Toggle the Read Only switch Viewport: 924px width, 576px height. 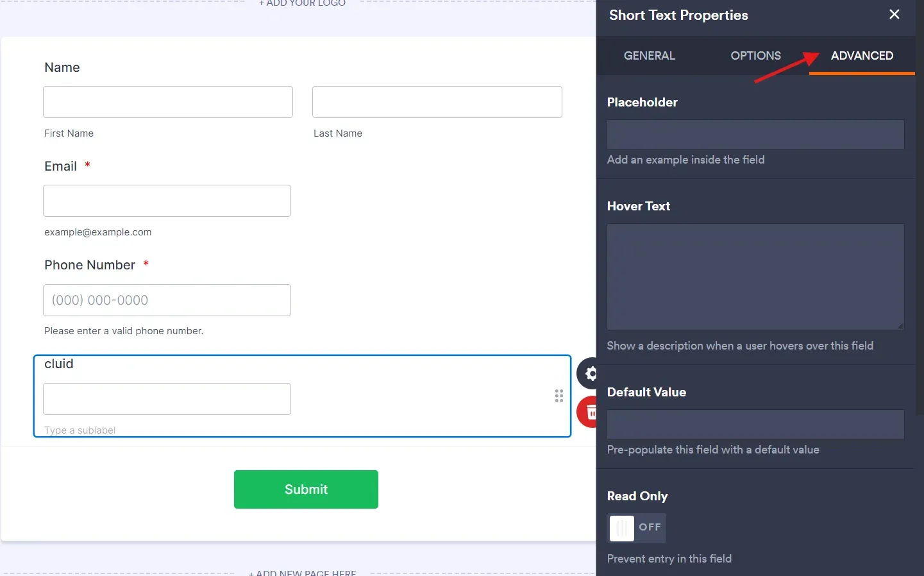tap(637, 528)
